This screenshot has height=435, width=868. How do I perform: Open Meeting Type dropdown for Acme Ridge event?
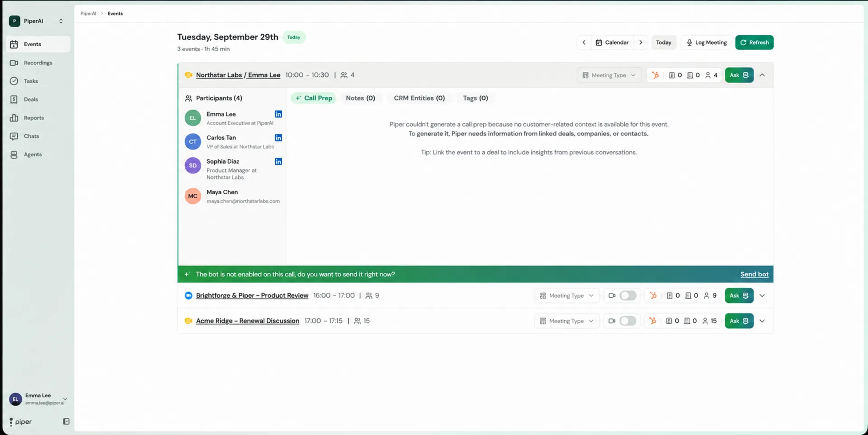point(567,321)
